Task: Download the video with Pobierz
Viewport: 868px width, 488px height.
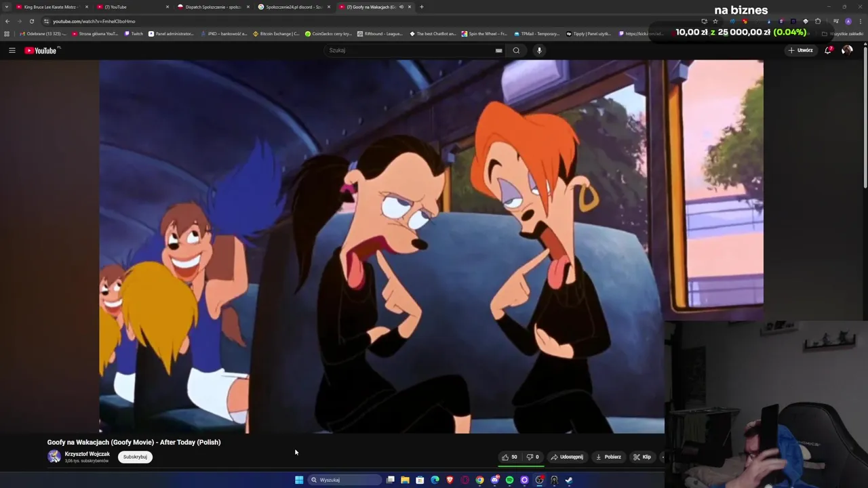Action: point(608,457)
